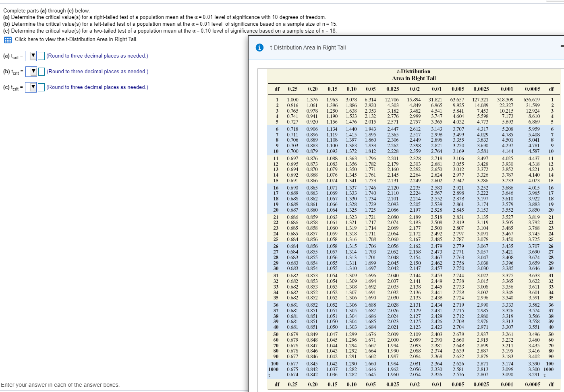
Task: Click the 'Enter your answer in each' instruction text
Action: (60, 385)
